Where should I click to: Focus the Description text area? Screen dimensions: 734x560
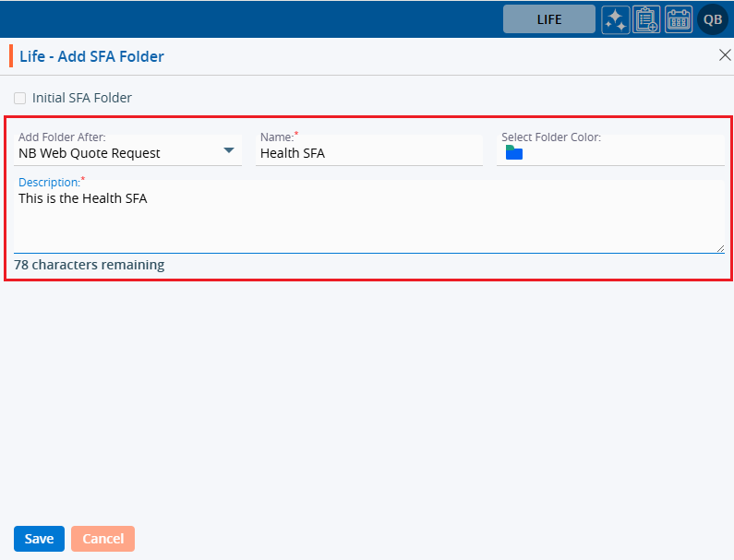pos(368,220)
